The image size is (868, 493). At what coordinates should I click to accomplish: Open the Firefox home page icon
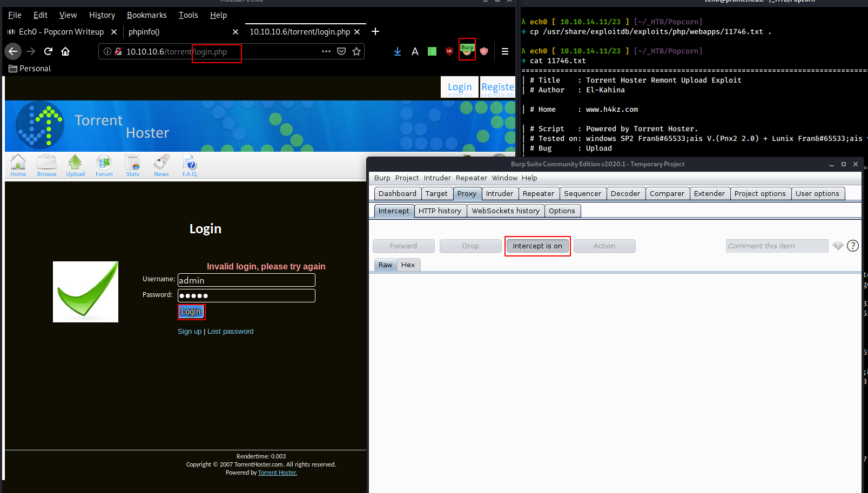65,51
